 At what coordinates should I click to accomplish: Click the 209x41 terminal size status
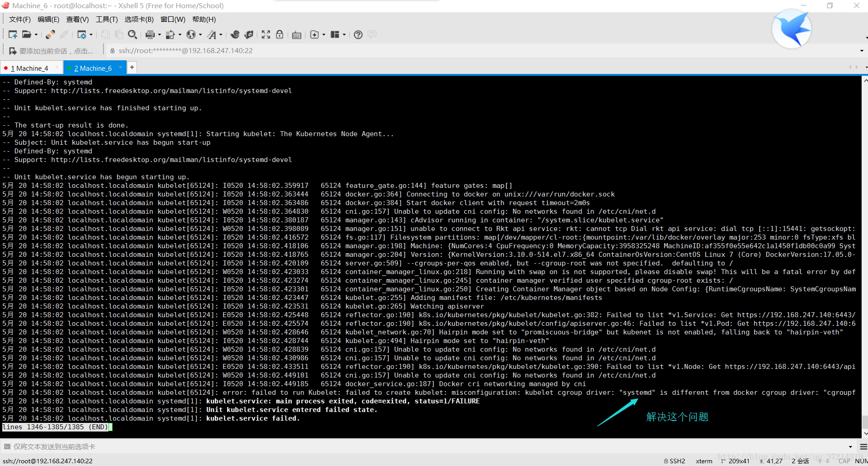pos(736,461)
